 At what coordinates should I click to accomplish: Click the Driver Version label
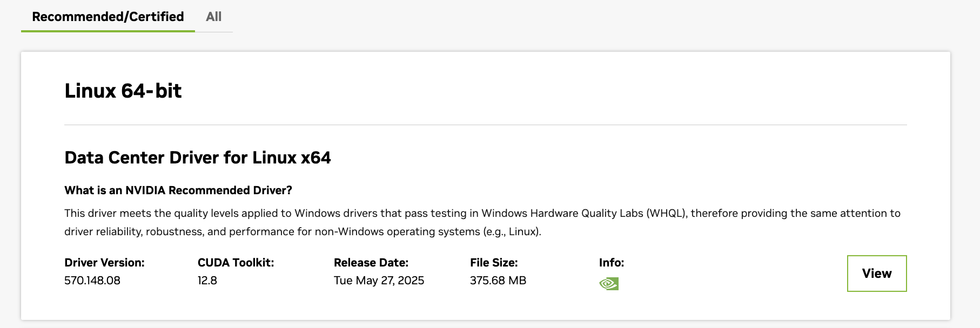coord(104,263)
